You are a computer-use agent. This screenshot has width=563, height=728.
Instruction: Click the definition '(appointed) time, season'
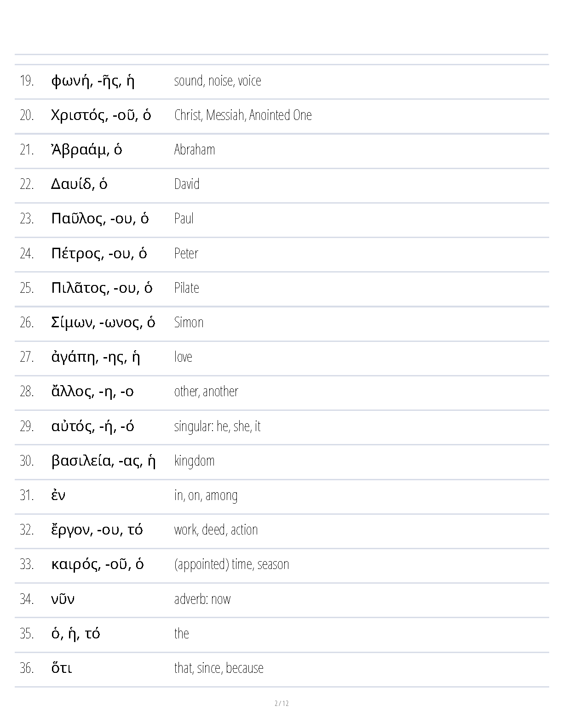232,564
